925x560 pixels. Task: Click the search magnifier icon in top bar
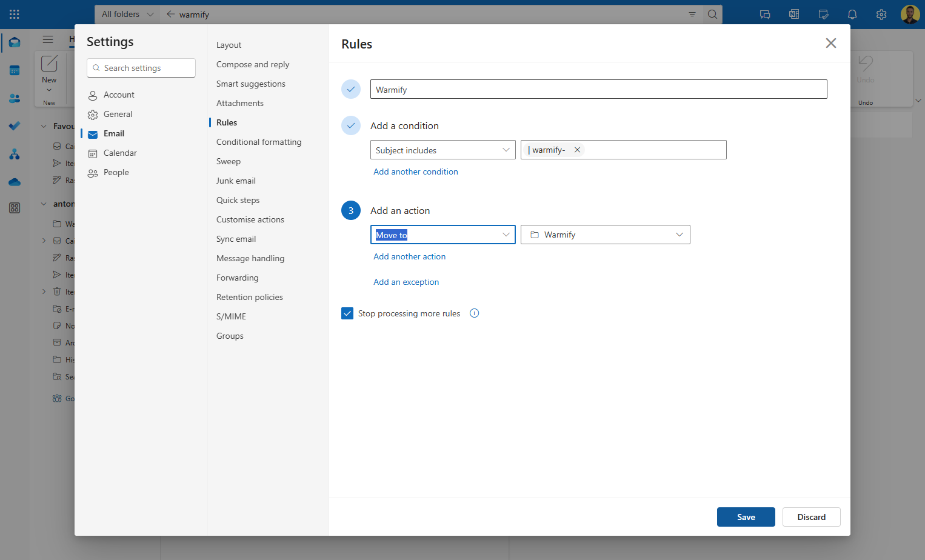click(713, 15)
